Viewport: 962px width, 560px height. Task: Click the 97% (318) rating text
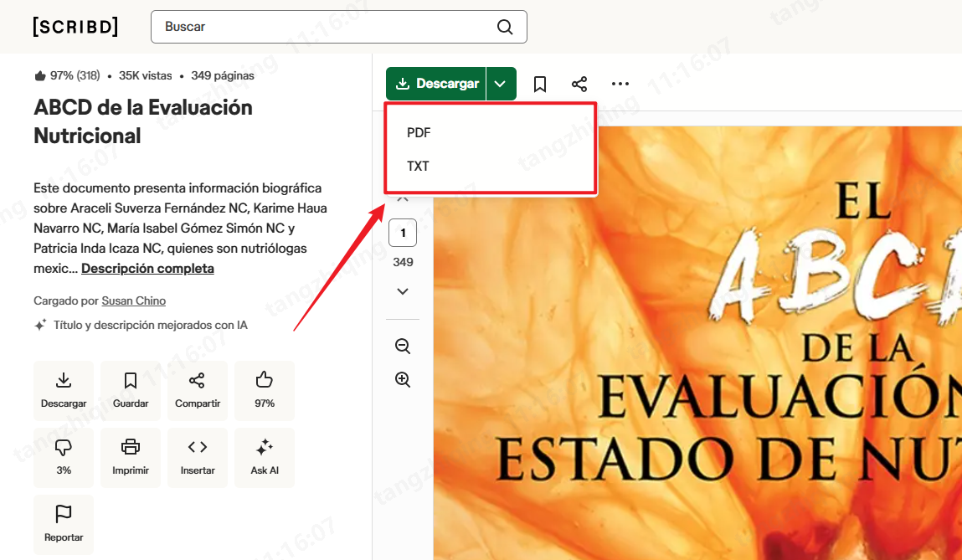point(75,75)
